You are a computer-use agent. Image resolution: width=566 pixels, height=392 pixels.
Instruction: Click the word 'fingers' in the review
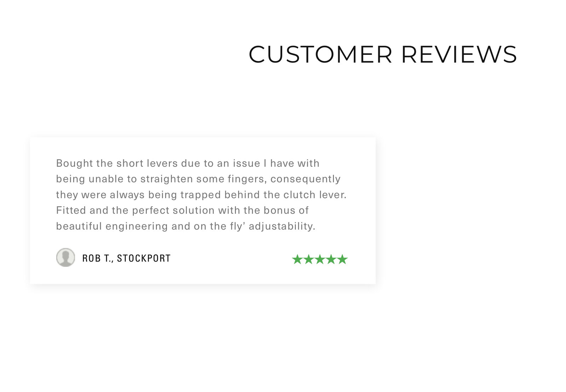247,179
